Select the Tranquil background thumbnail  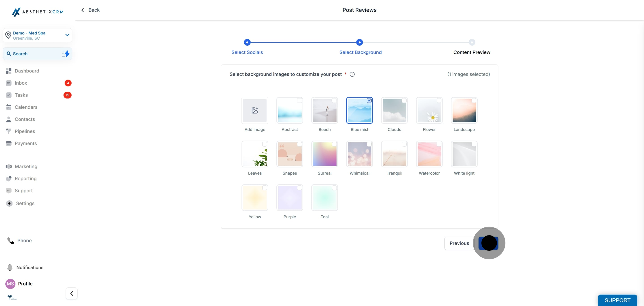(394, 154)
